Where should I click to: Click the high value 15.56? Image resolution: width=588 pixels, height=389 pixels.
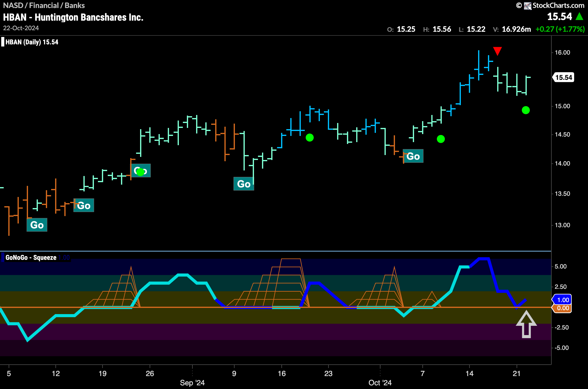pyautogui.click(x=442, y=29)
